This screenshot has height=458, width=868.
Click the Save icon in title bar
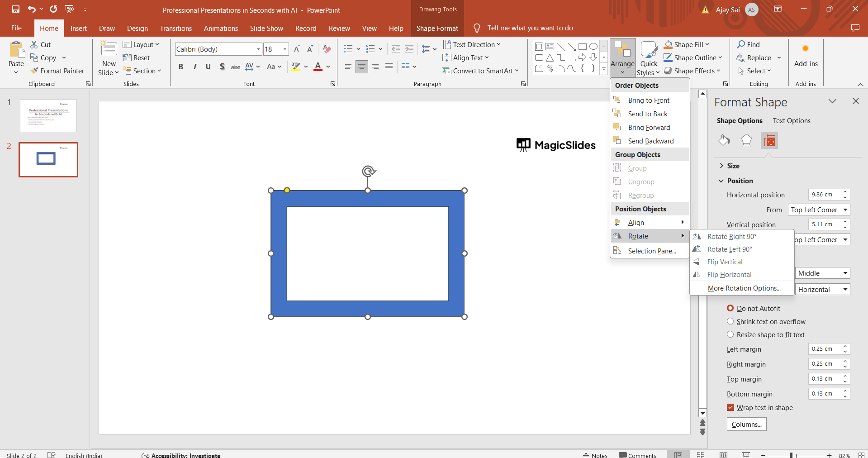click(x=16, y=9)
